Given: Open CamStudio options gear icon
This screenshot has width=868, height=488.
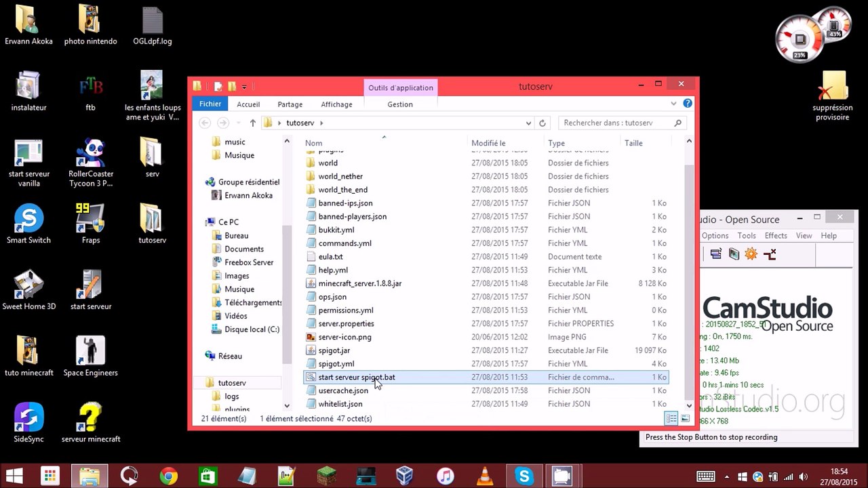Looking at the screenshot, I should click(x=751, y=254).
